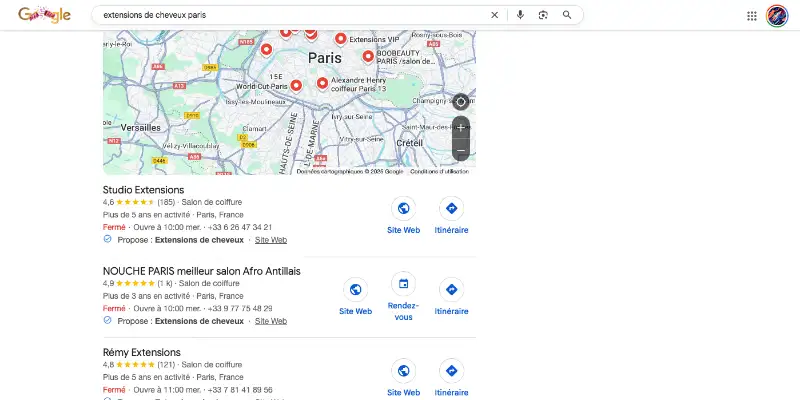Viewport: 800px width, 400px height.
Task: Zoom in on the map
Action: tap(461, 128)
